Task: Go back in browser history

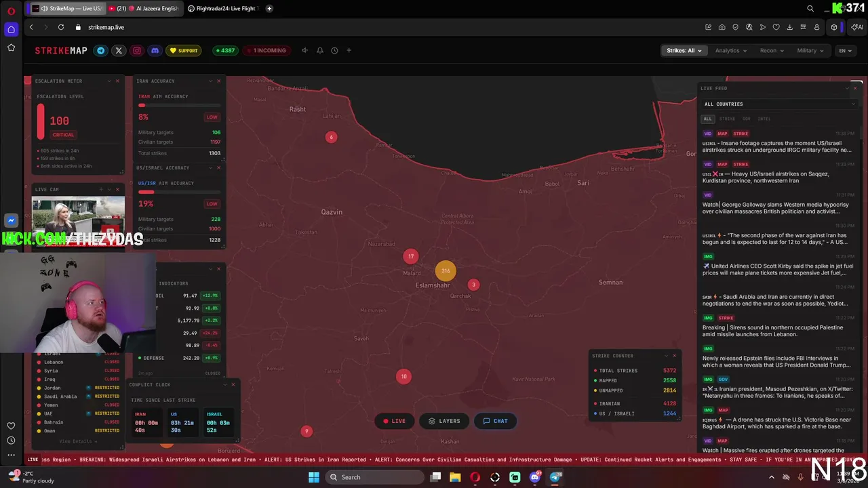Action: (x=31, y=27)
